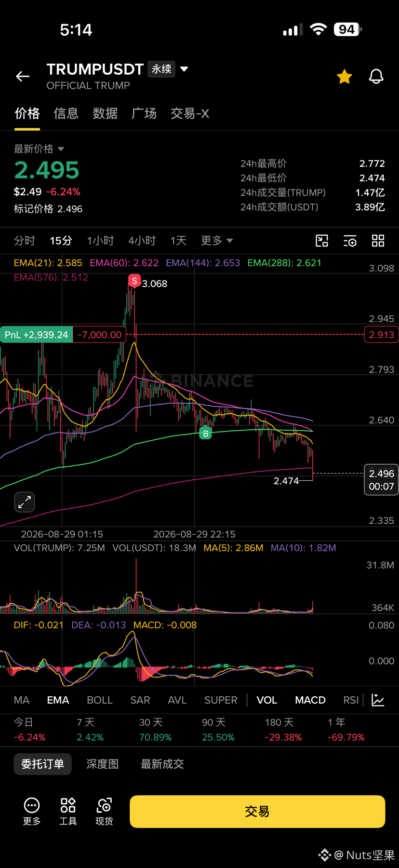Toggle the RSI sub-indicator
This screenshot has width=399, height=868.
tap(351, 700)
